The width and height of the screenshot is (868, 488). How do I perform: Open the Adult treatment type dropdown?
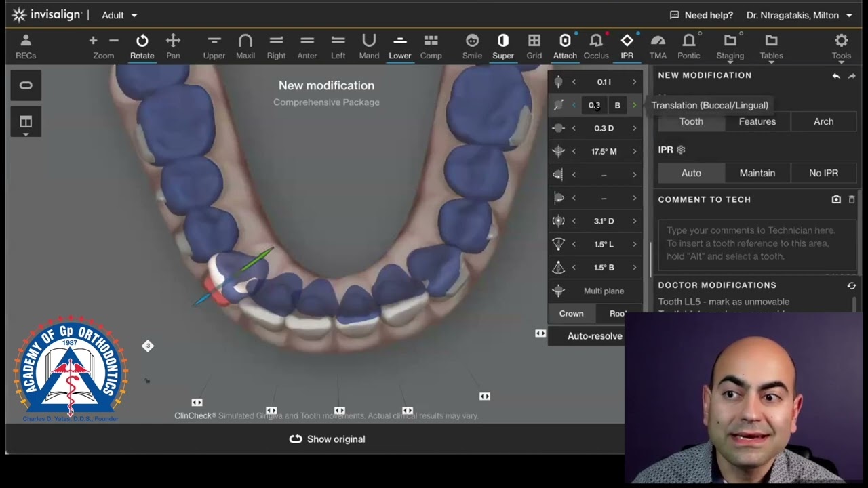120,15
